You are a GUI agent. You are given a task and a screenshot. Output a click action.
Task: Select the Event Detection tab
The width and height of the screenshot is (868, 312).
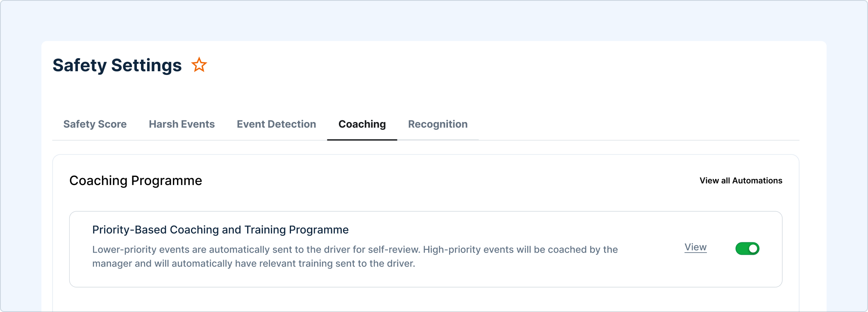pyautogui.click(x=276, y=124)
